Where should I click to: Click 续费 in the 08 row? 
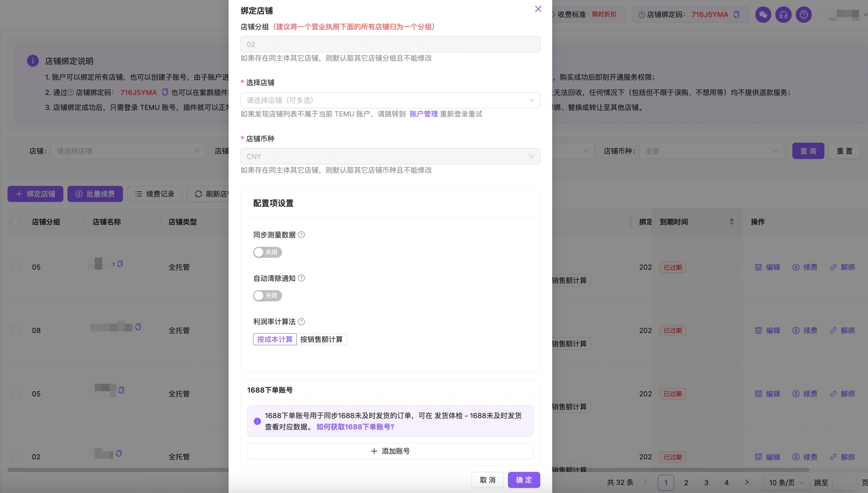pyautogui.click(x=805, y=330)
